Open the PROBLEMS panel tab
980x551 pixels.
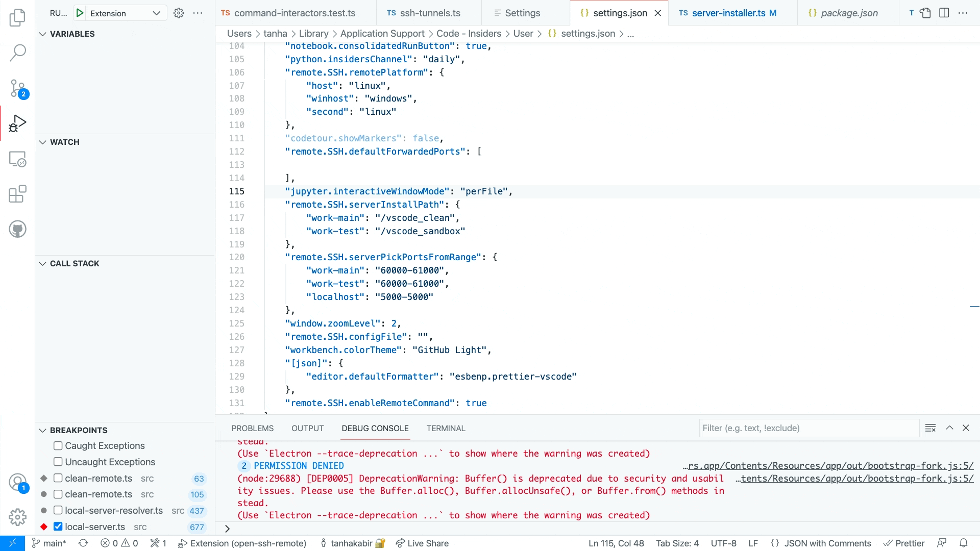(x=253, y=429)
